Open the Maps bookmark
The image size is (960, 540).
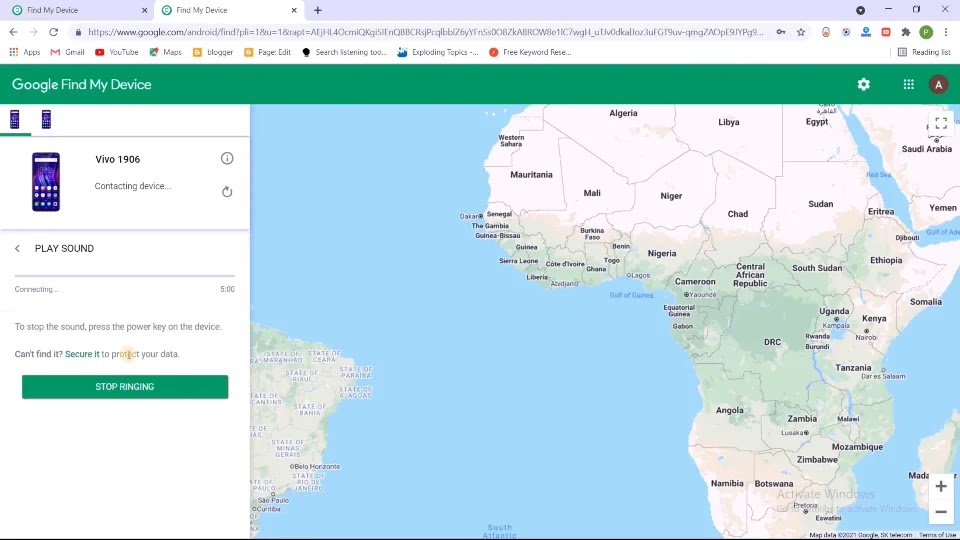165,52
